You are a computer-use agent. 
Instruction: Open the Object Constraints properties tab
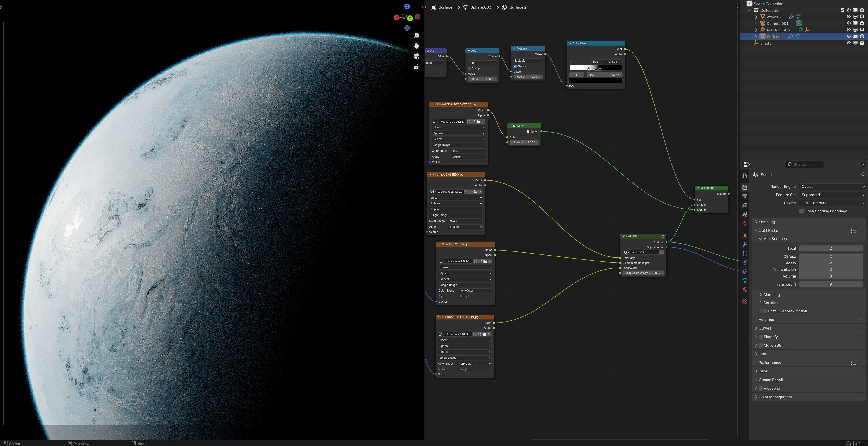pos(745,271)
